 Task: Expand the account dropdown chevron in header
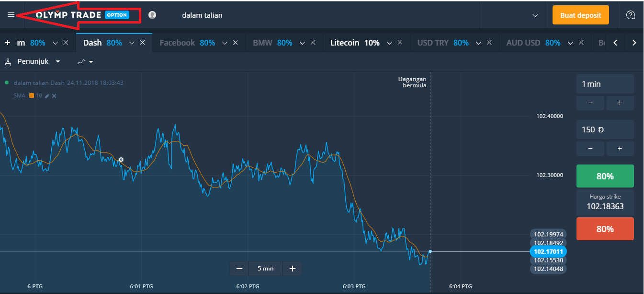[x=535, y=15]
